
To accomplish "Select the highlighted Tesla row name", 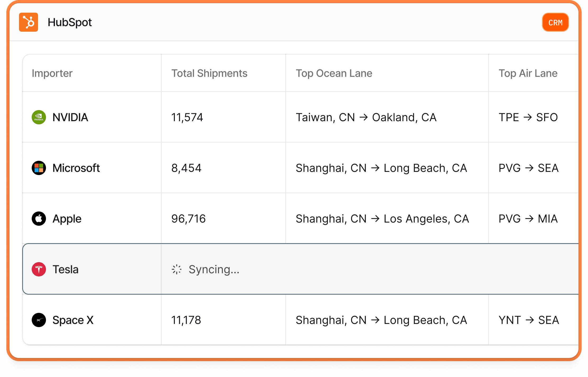I will (66, 269).
